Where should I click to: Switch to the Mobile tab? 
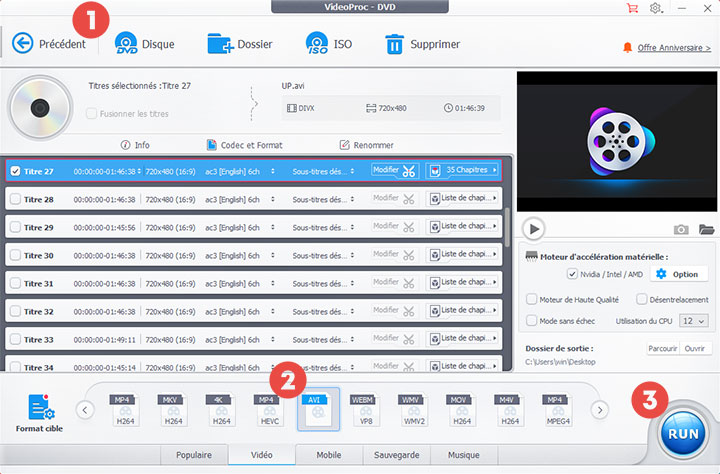(329, 455)
